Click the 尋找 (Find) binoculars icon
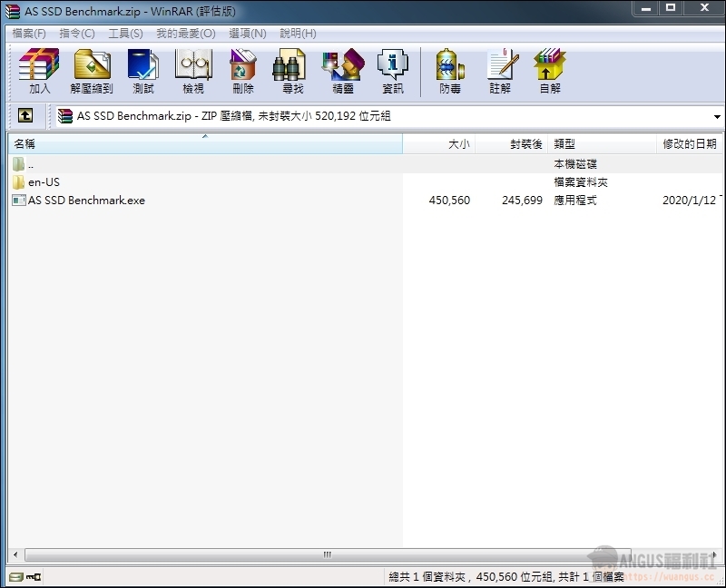Image resolution: width=726 pixels, height=588 pixels. point(292,71)
